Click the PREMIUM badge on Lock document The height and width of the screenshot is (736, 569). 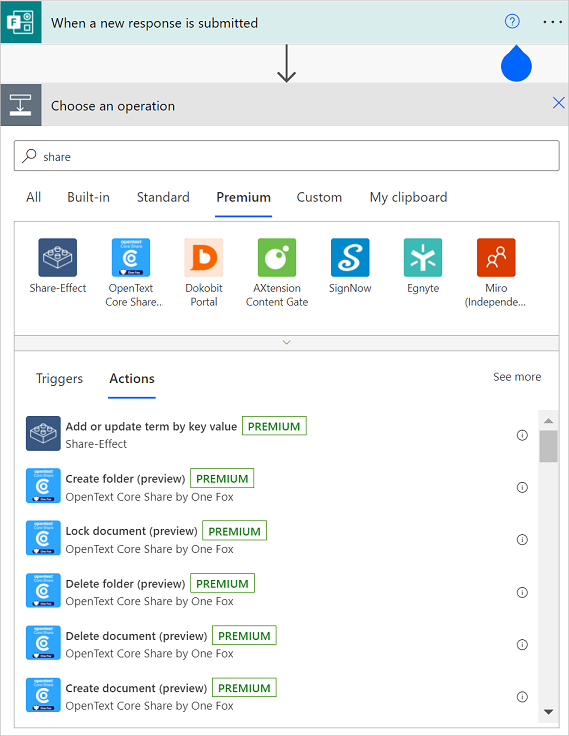[x=234, y=531]
